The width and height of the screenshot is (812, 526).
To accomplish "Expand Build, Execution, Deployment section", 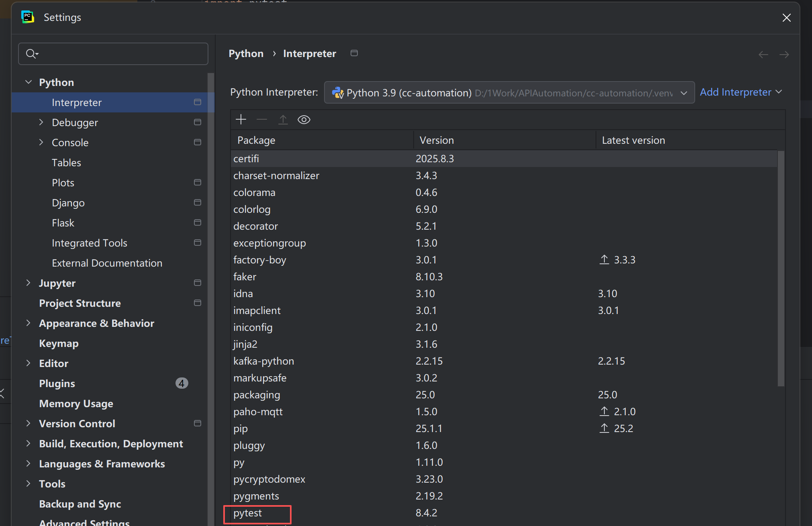I will pyautogui.click(x=28, y=443).
